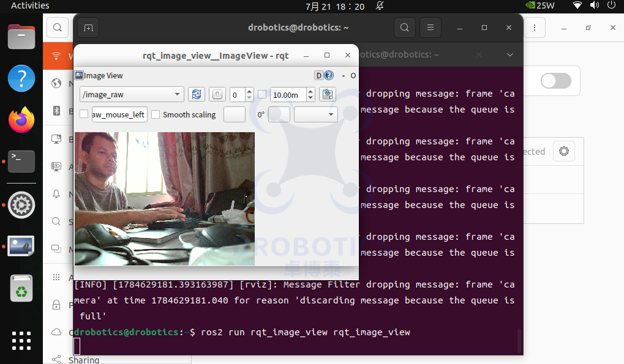Expand the terminal tab list chevron
The width and height of the screenshot is (624, 364).
[x=509, y=55]
